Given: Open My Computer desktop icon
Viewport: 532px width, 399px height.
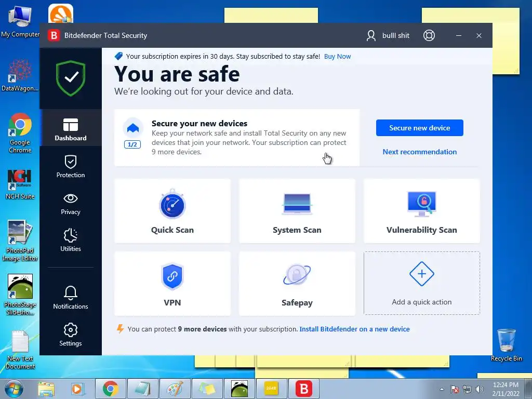Looking at the screenshot, I should click(20, 21).
